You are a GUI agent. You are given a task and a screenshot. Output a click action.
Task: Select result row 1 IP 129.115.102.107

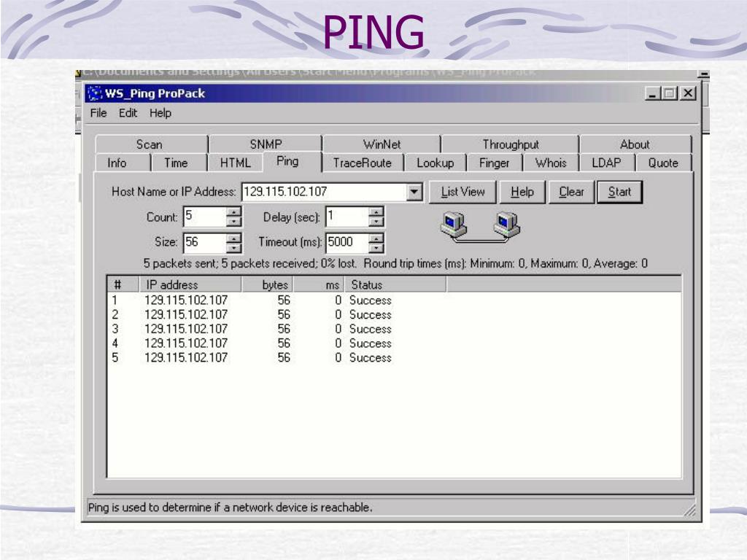(x=186, y=300)
